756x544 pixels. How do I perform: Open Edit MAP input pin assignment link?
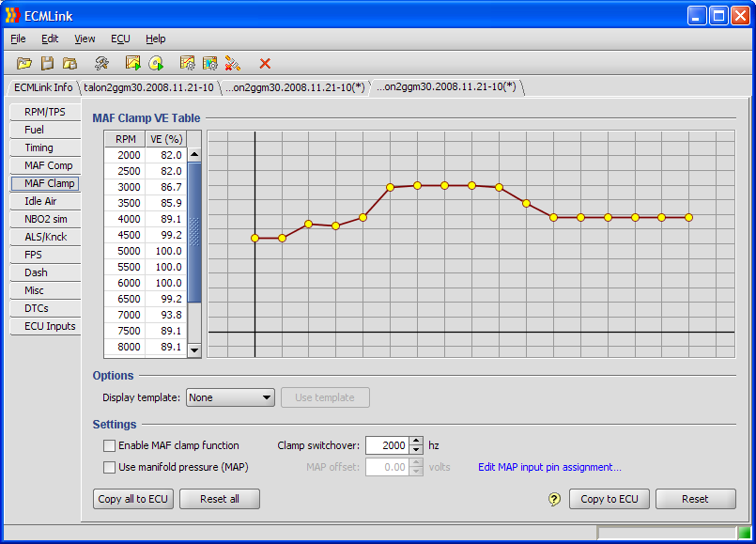549,467
